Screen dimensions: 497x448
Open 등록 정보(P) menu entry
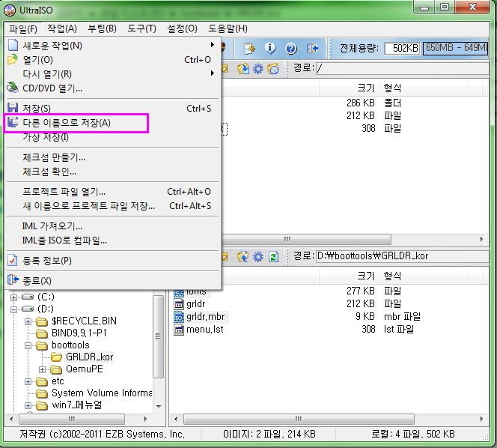pyautogui.click(x=113, y=261)
